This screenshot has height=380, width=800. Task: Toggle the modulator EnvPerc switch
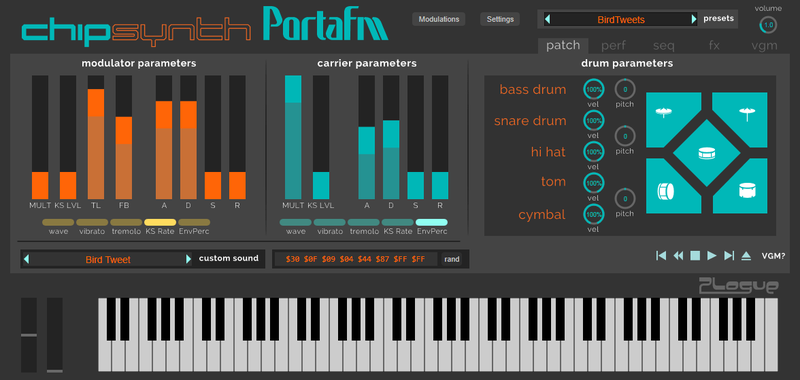[194, 222]
